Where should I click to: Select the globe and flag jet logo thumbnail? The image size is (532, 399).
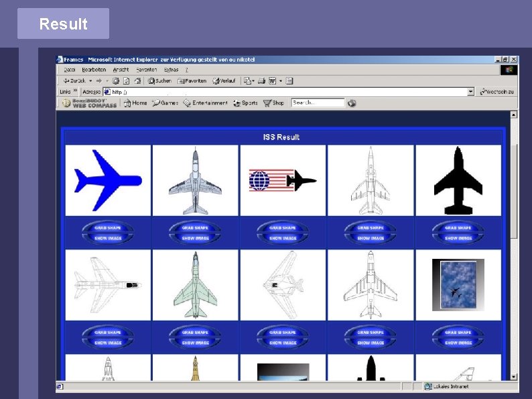(x=283, y=180)
